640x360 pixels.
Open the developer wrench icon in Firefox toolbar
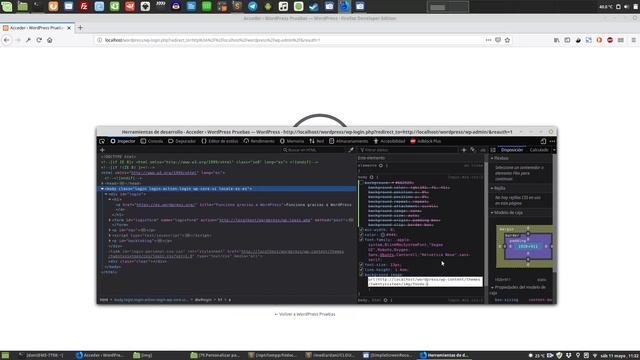tap(28, 40)
